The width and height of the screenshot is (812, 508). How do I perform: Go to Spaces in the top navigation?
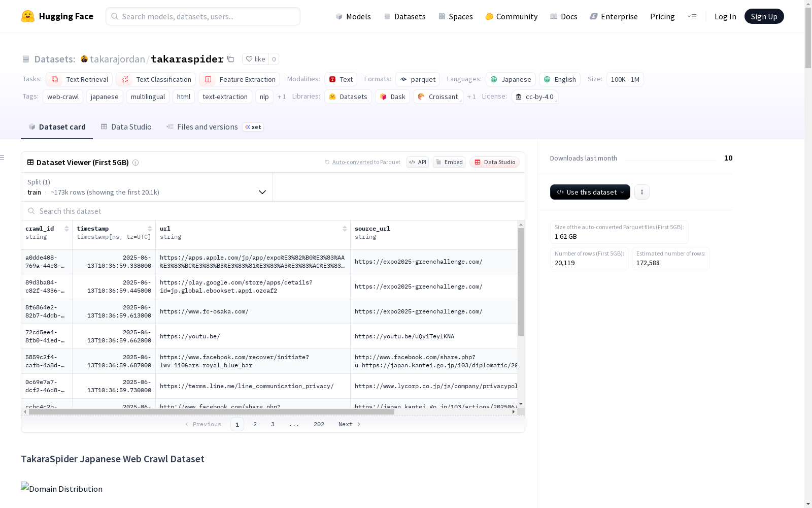click(x=455, y=16)
